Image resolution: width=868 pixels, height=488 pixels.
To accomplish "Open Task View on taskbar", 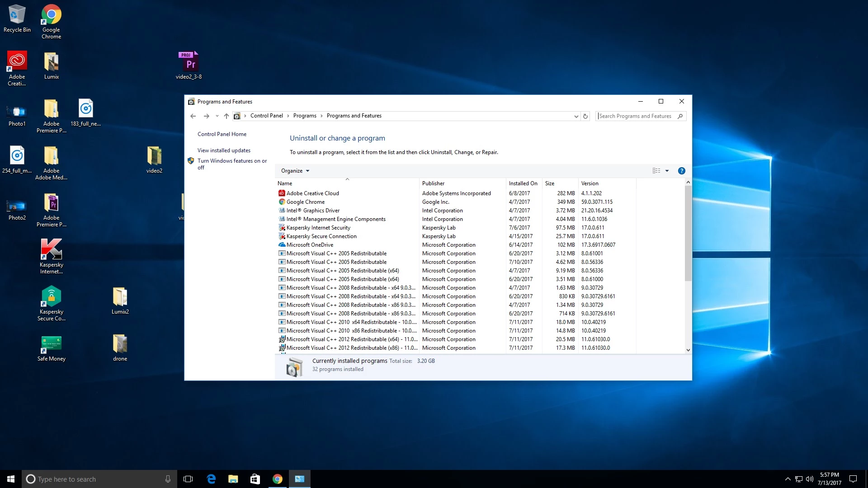I will click(x=188, y=479).
